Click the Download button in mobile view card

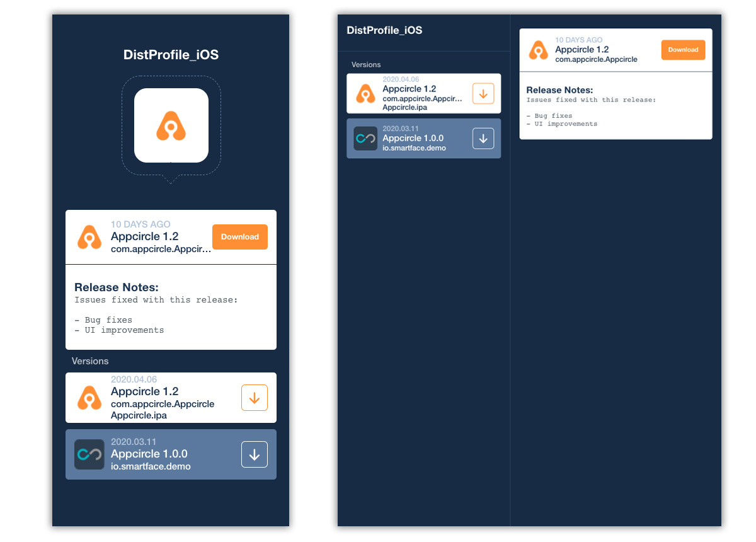point(240,237)
